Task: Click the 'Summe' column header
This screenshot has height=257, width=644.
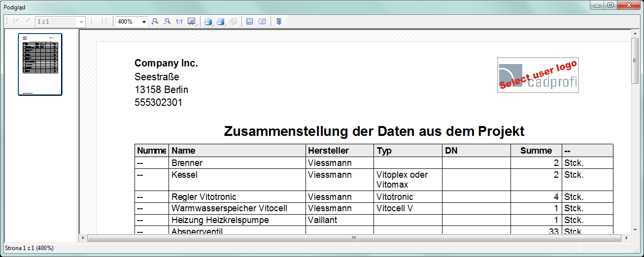Action: coord(536,151)
